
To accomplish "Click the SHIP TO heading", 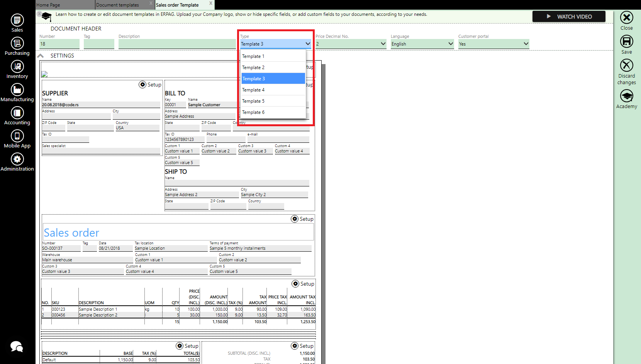I will click(x=176, y=172).
